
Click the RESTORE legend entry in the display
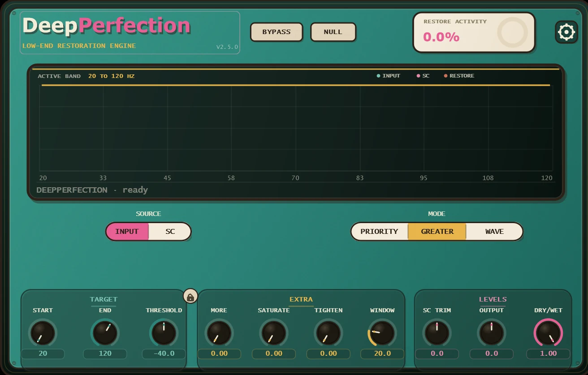(x=459, y=76)
